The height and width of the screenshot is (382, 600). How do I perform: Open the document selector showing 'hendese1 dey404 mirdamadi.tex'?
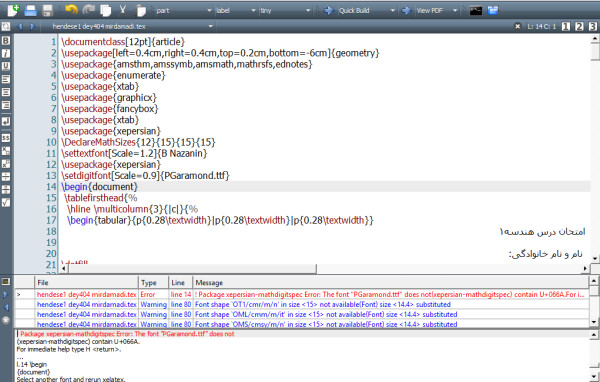(x=132, y=26)
